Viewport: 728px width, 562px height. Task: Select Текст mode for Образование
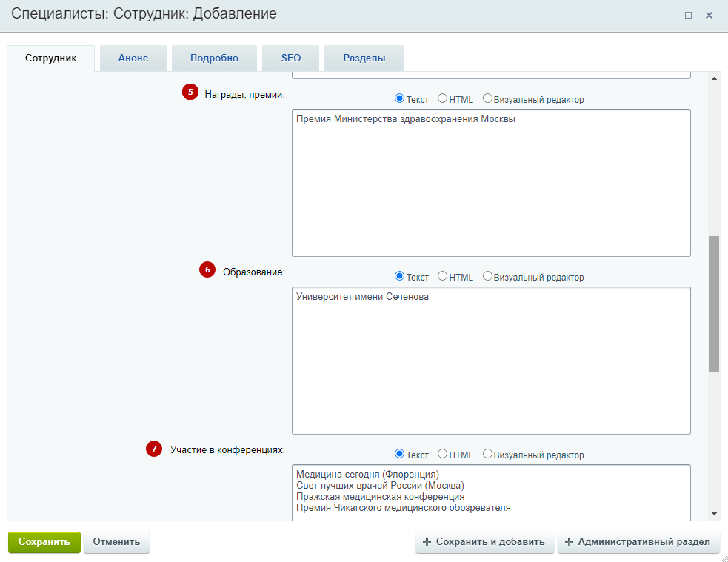[x=399, y=276]
